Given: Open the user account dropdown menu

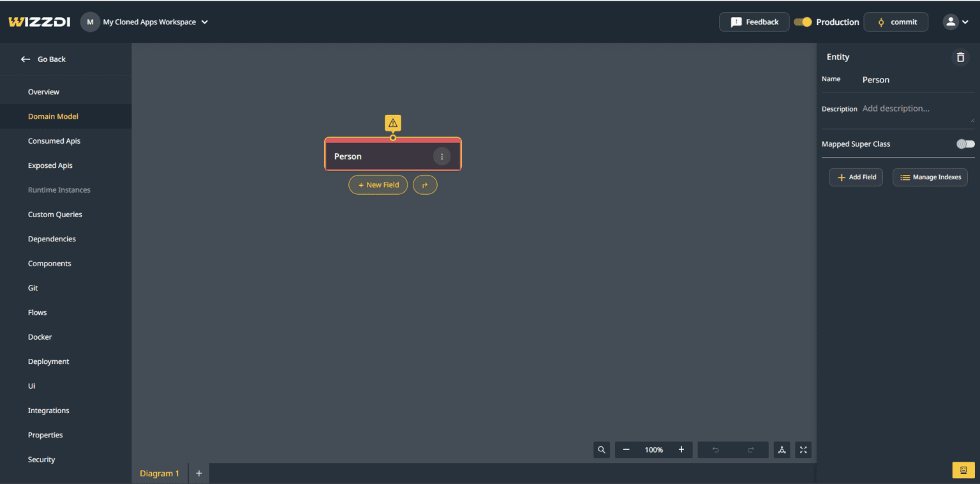Looking at the screenshot, I should tap(956, 22).
